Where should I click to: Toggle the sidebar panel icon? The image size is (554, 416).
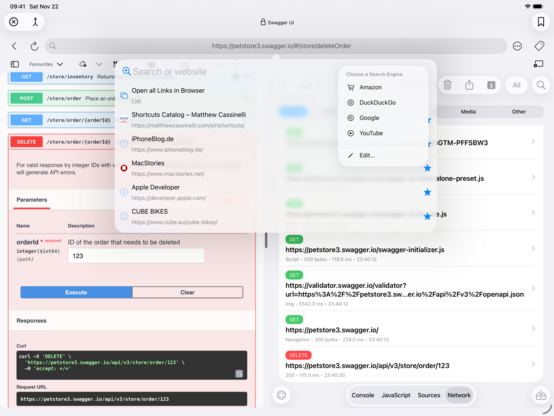[15, 64]
